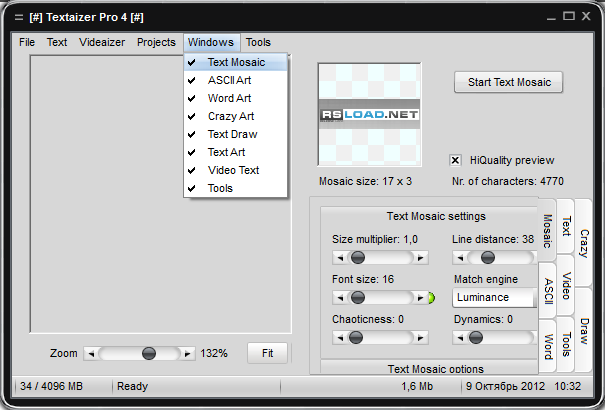Toggle Text Draw window entry

pyautogui.click(x=235, y=134)
